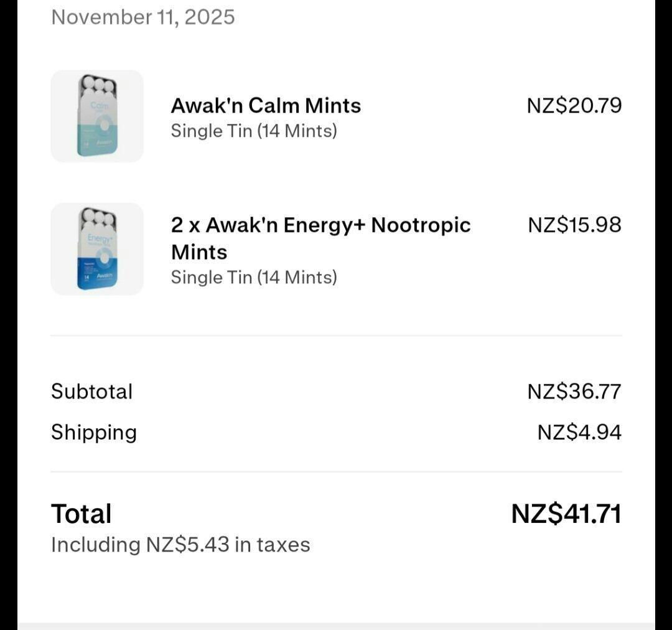
Task: Click the November 11, 2025 order date
Action: coord(143,17)
